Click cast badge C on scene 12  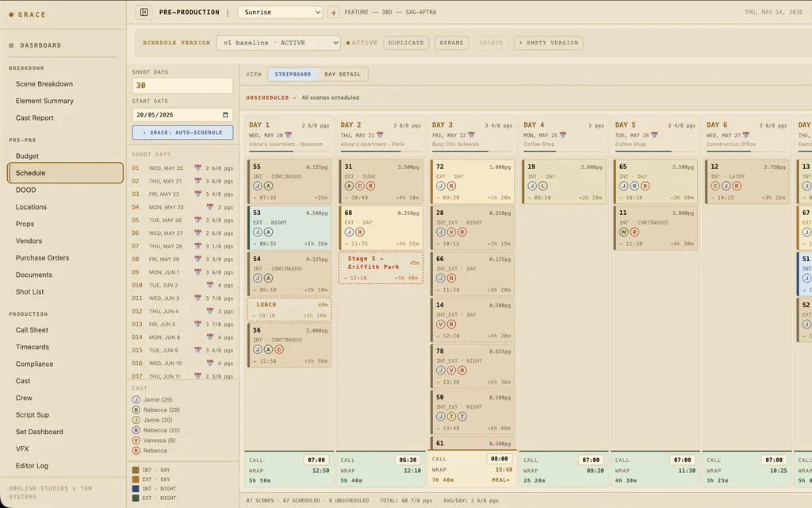tap(715, 186)
